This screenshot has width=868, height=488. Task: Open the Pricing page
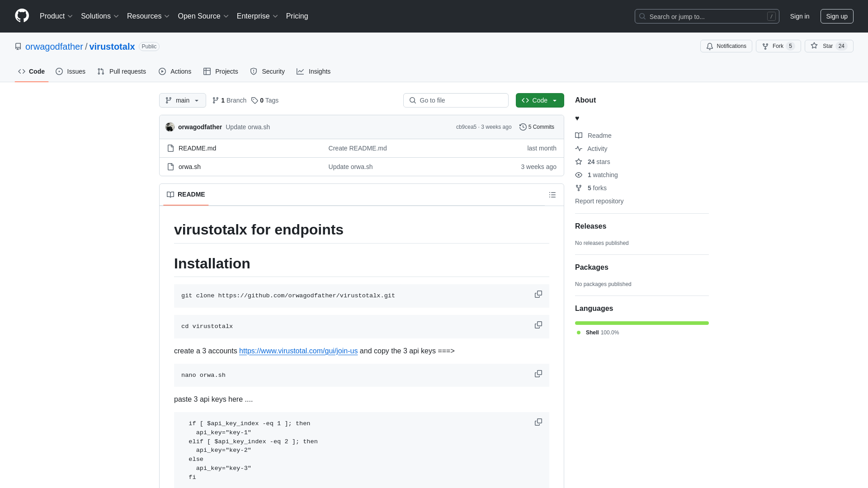[297, 16]
